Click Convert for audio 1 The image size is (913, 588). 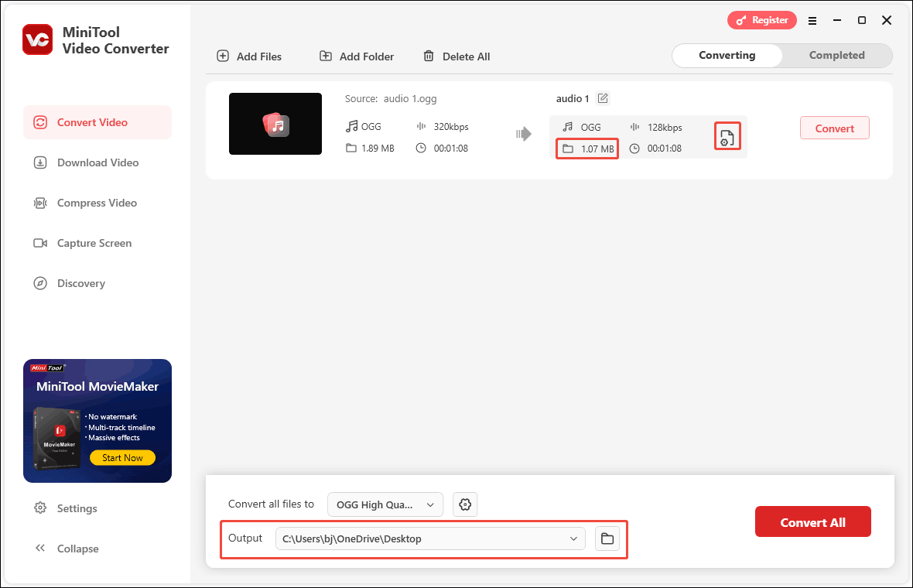[x=834, y=128]
